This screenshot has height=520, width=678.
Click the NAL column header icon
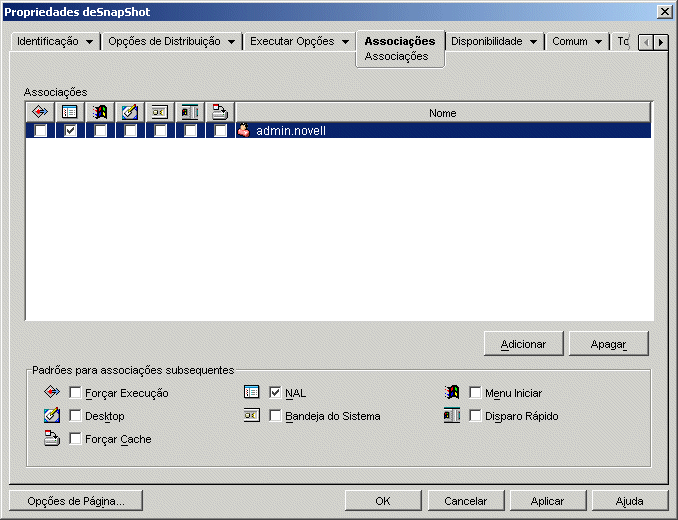[70, 113]
